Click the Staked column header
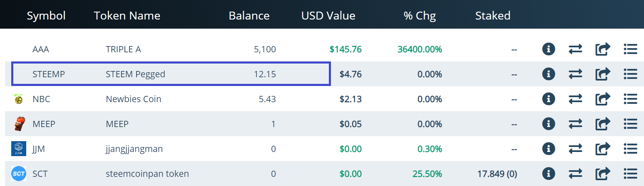This screenshot has width=644, height=186. click(493, 16)
